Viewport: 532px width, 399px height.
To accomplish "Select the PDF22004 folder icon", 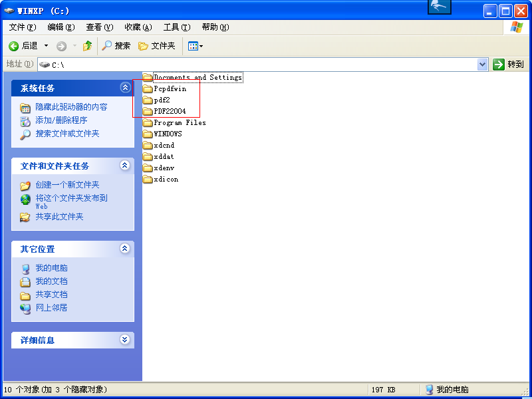I will pos(148,111).
